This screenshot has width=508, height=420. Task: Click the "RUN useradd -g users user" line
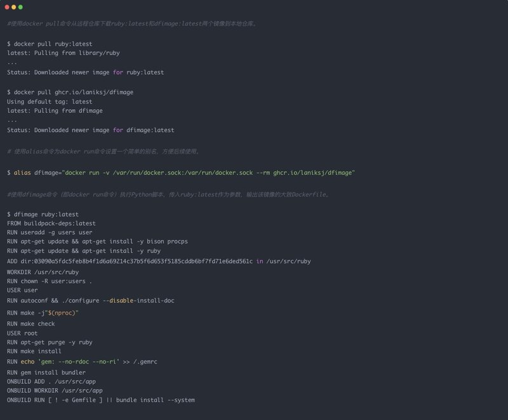[50, 232]
